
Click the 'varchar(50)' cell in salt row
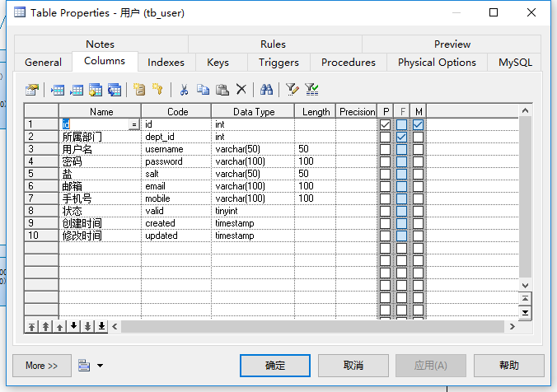253,174
